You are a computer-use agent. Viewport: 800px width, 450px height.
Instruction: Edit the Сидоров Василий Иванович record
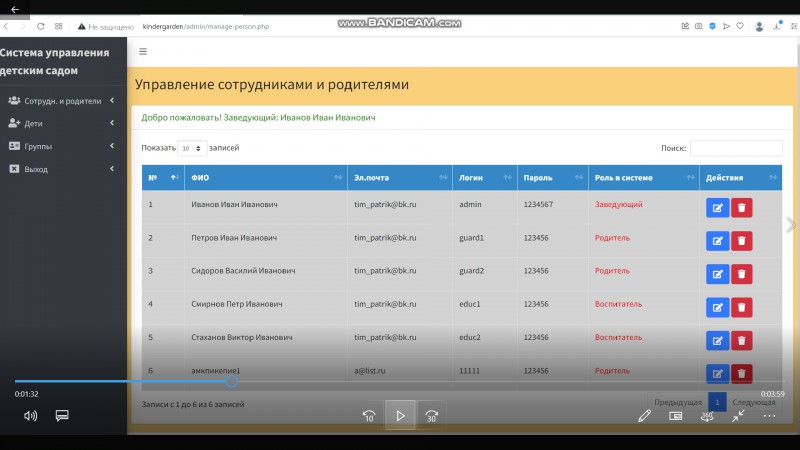(x=717, y=274)
